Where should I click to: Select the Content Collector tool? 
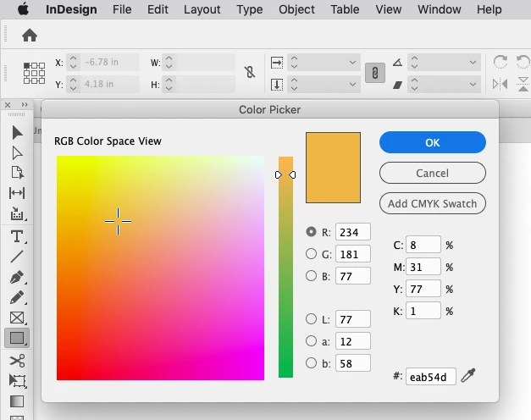click(x=17, y=213)
